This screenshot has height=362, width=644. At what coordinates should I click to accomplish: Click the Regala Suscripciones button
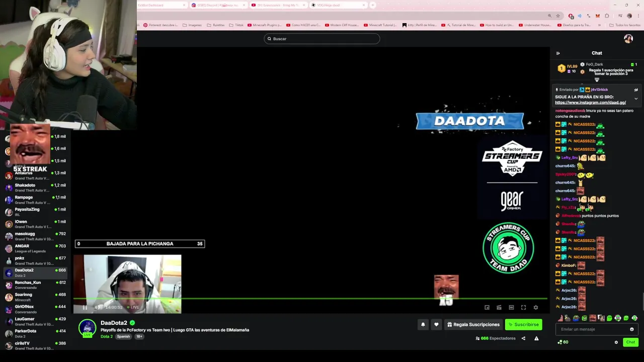click(473, 325)
